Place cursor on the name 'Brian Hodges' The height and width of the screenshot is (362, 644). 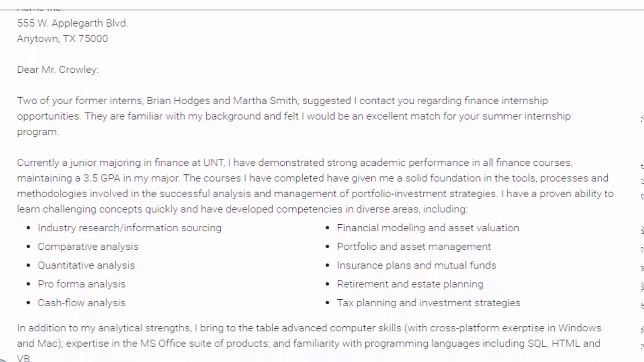pyautogui.click(x=178, y=101)
